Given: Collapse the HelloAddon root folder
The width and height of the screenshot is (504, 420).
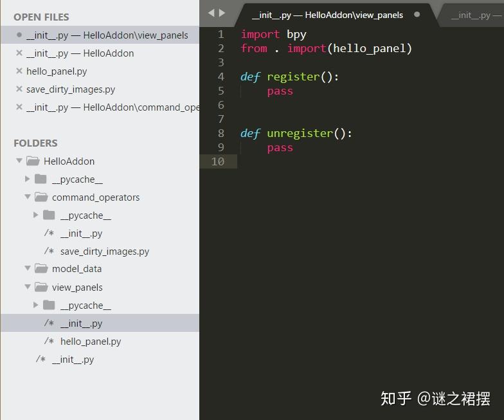Looking at the screenshot, I should click(19, 161).
